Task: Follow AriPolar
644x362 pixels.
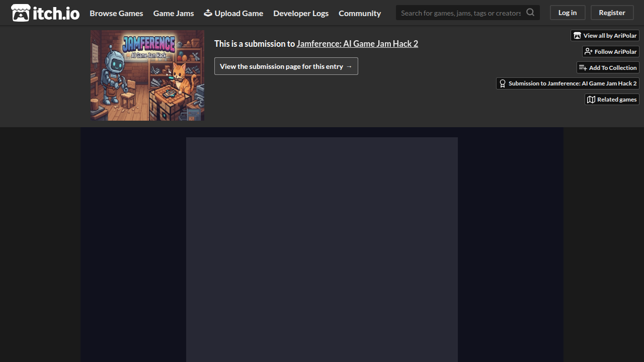Action: click(x=611, y=52)
